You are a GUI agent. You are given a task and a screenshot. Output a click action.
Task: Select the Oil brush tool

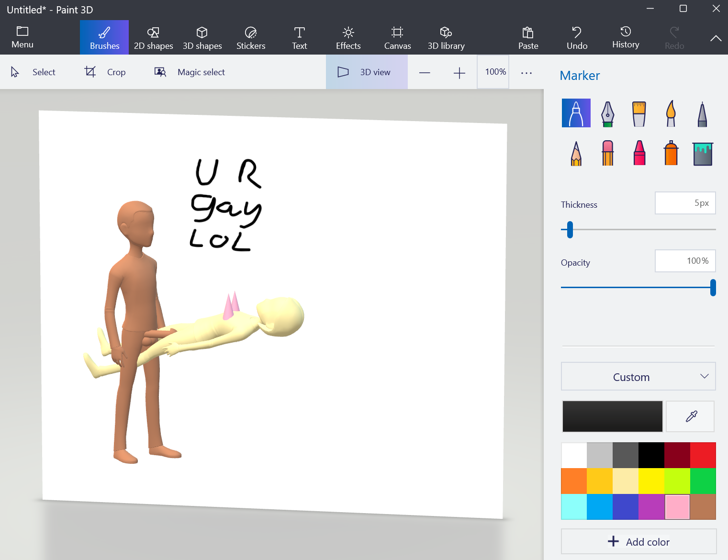(639, 113)
